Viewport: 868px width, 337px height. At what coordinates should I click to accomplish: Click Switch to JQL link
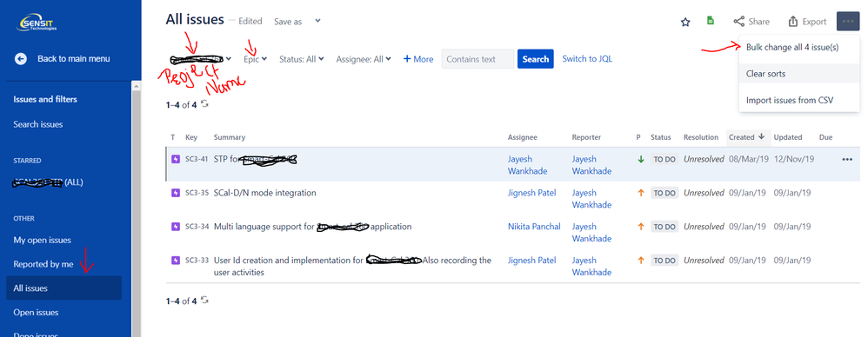[x=587, y=58]
